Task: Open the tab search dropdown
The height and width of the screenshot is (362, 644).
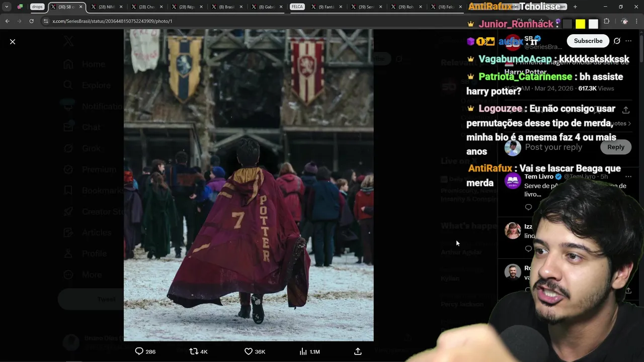Action: pyautogui.click(x=6, y=7)
